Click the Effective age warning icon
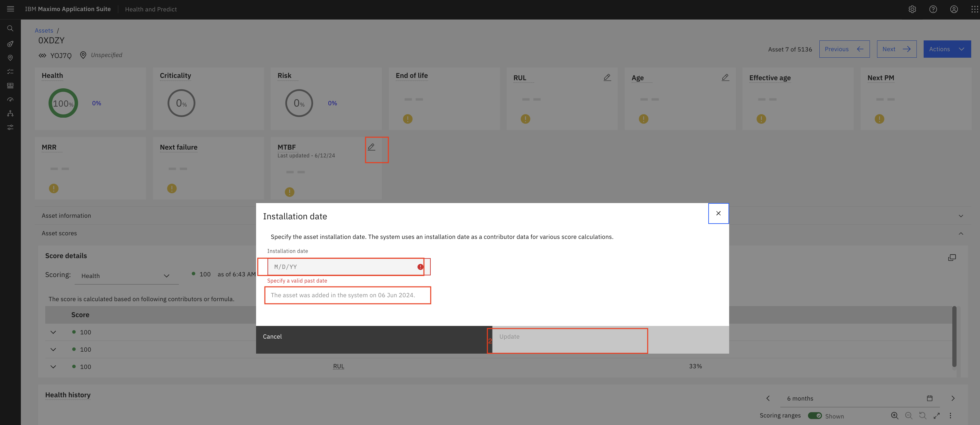980x425 pixels. (761, 119)
